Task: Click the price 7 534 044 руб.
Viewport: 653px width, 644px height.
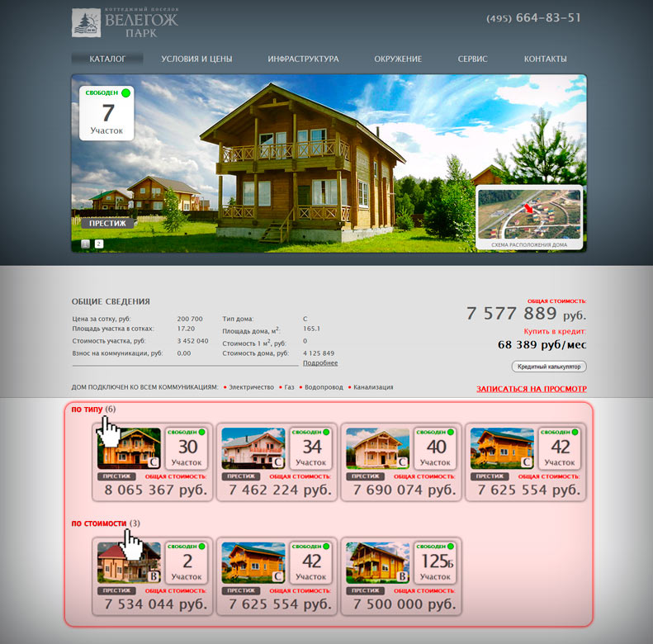Action: (x=156, y=604)
